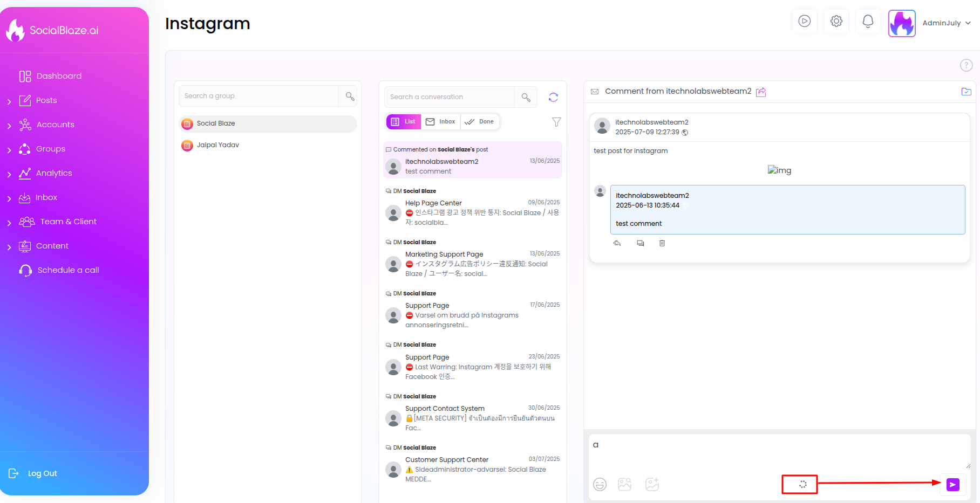Open the notifications bell
The image size is (980, 503).
point(868,22)
